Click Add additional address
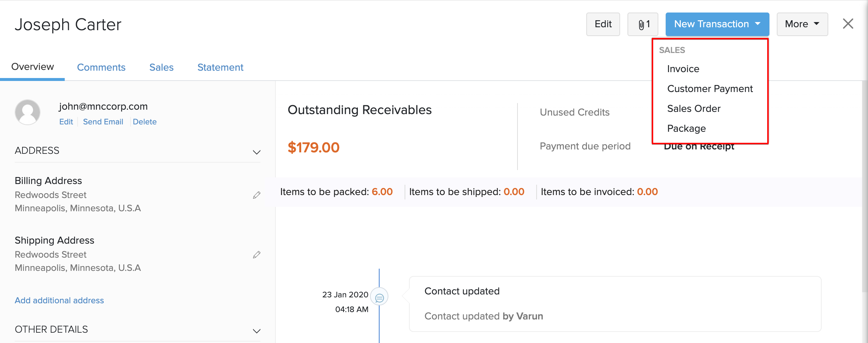The image size is (868, 343). tap(59, 300)
